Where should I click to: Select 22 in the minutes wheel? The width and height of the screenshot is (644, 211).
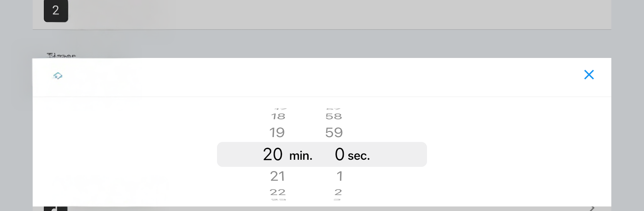[x=278, y=192]
